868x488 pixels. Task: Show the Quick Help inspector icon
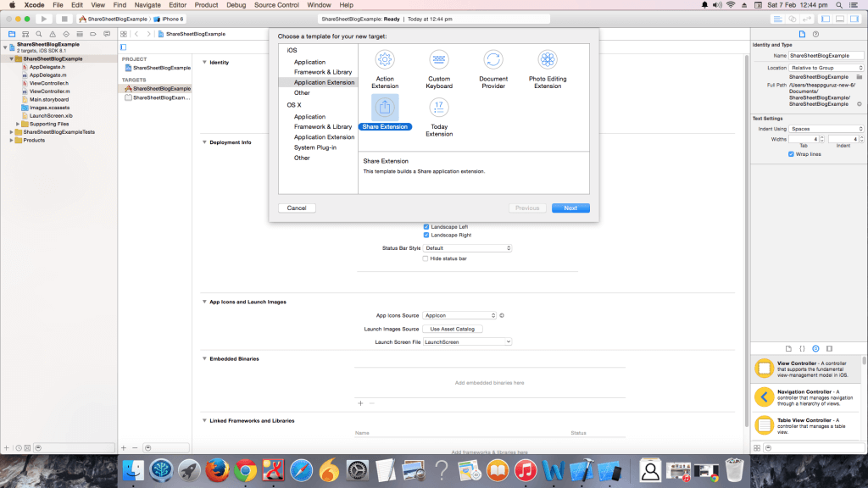(815, 34)
